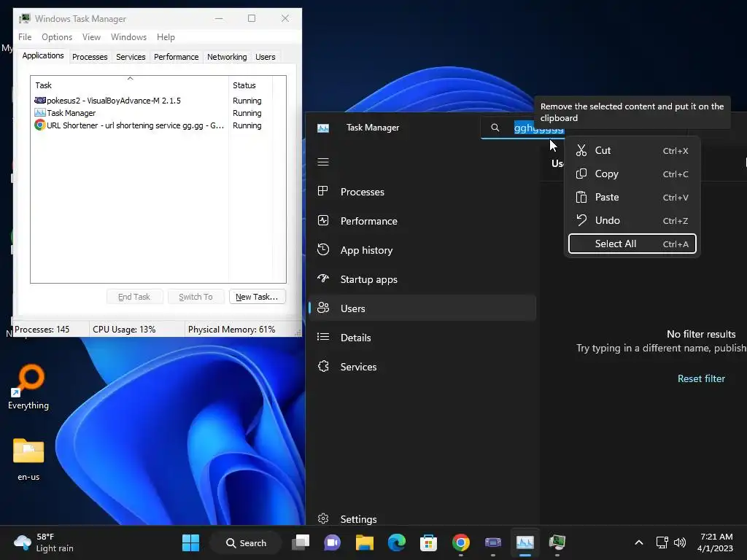Click the Users people icon in sidebar
This screenshot has height=560, width=747.
click(x=323, y=308)
